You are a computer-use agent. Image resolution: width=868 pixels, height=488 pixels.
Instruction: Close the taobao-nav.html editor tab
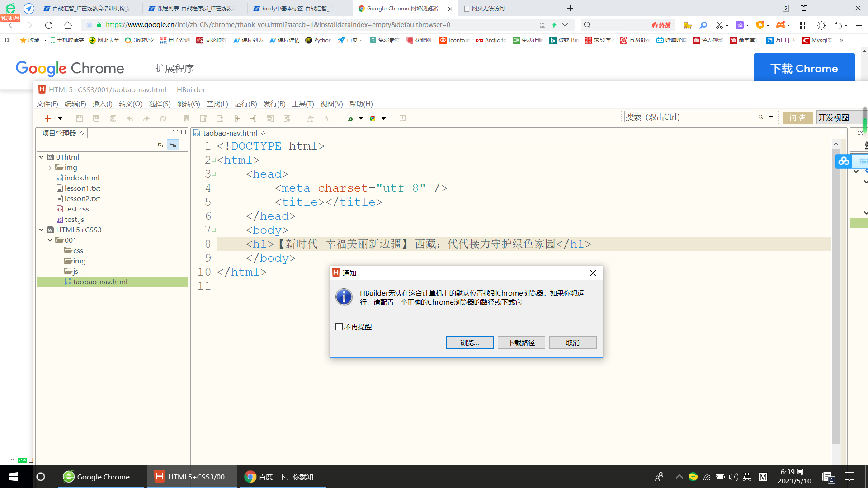263,133
